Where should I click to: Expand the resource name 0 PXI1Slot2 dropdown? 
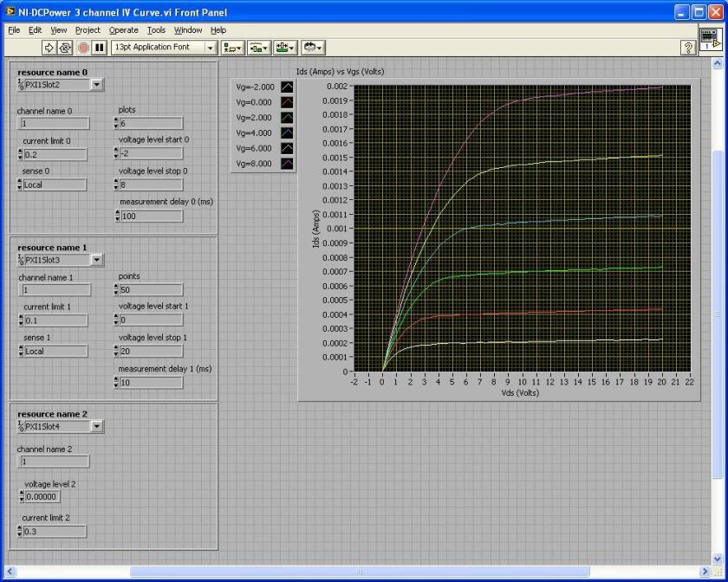click(97, 85)
